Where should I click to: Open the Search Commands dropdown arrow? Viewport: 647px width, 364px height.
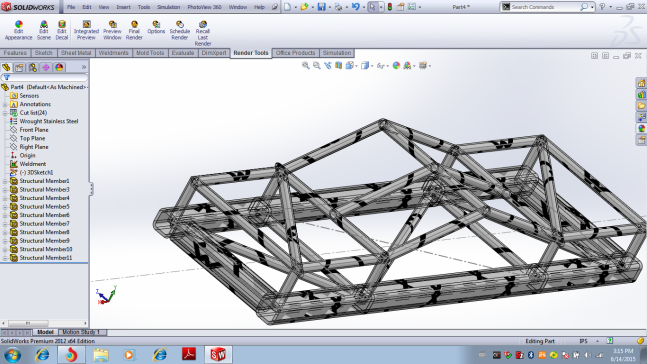592,7
